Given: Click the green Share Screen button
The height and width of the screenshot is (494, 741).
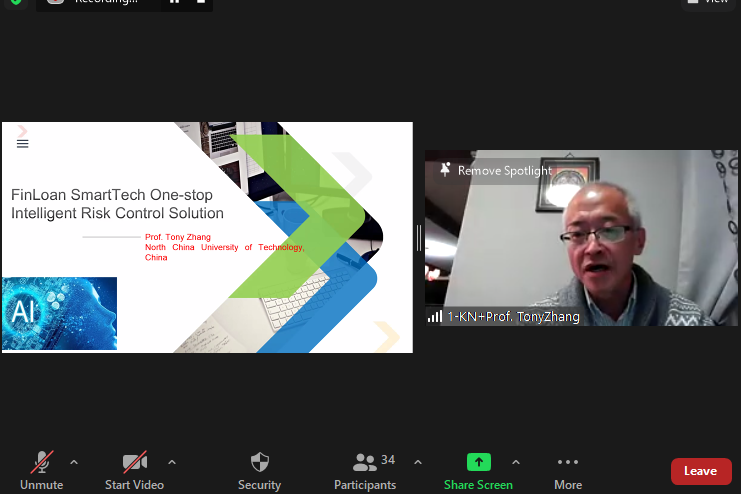Looking at the screenshot, I should (x=478, y=470).
